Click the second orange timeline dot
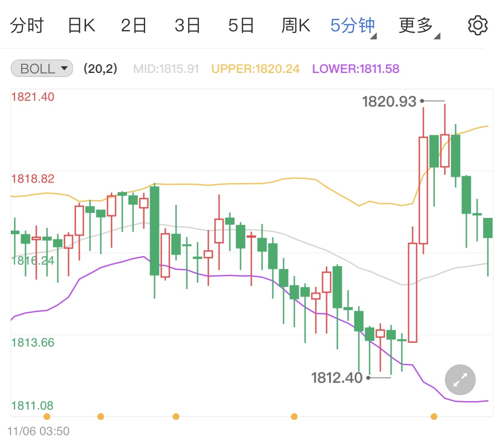 pyautogui.click(x=101, y=417)
